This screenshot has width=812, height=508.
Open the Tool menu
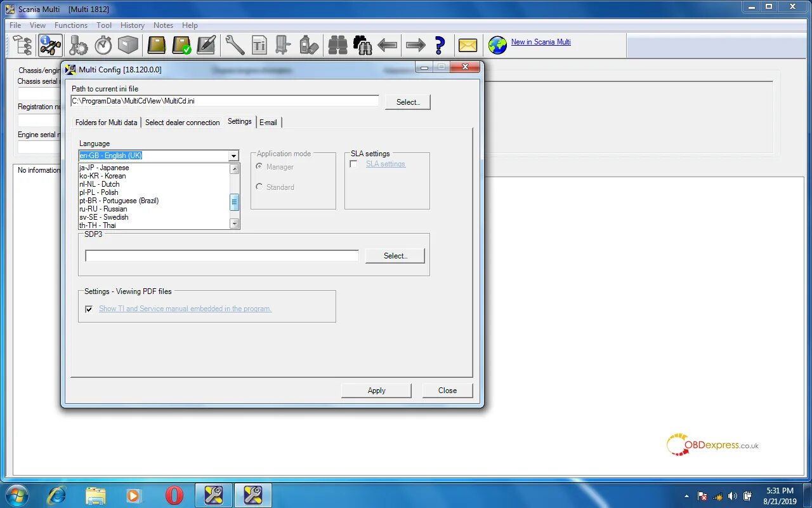point(104,25)
